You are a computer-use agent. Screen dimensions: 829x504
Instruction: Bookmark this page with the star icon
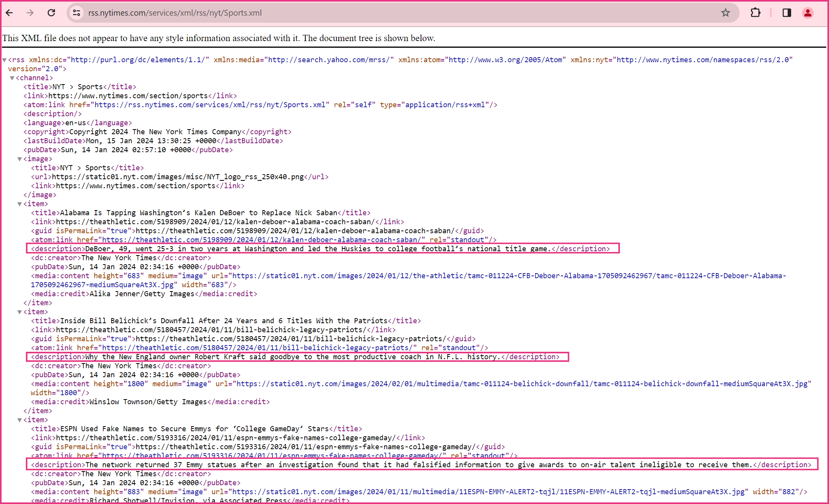coord(726,13)
